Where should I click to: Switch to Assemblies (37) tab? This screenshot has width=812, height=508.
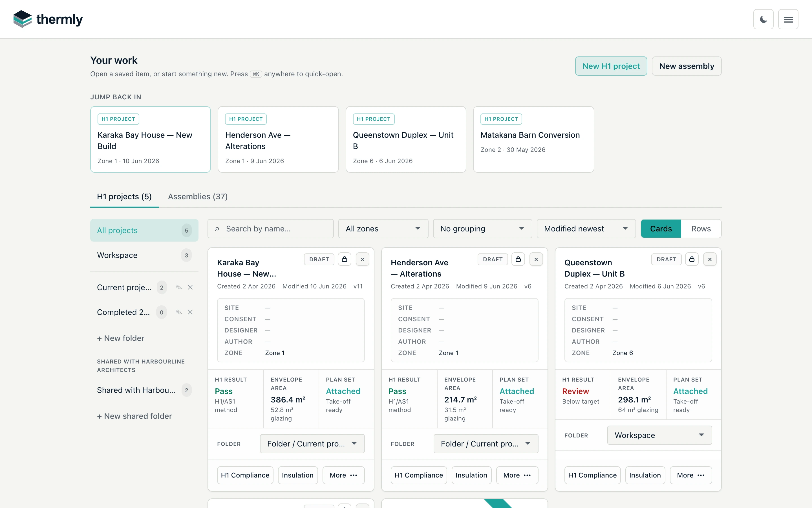(198, 196)
